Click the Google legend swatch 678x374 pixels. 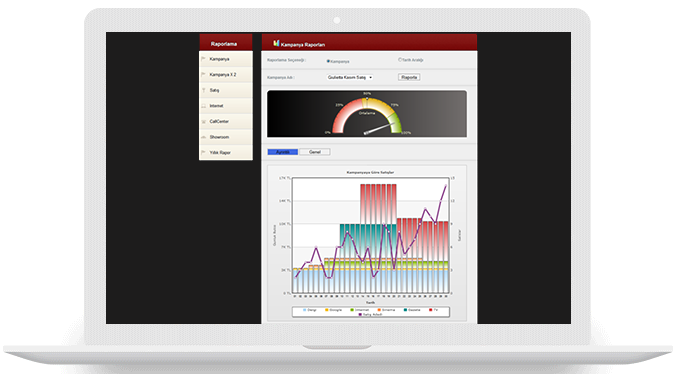327,310
